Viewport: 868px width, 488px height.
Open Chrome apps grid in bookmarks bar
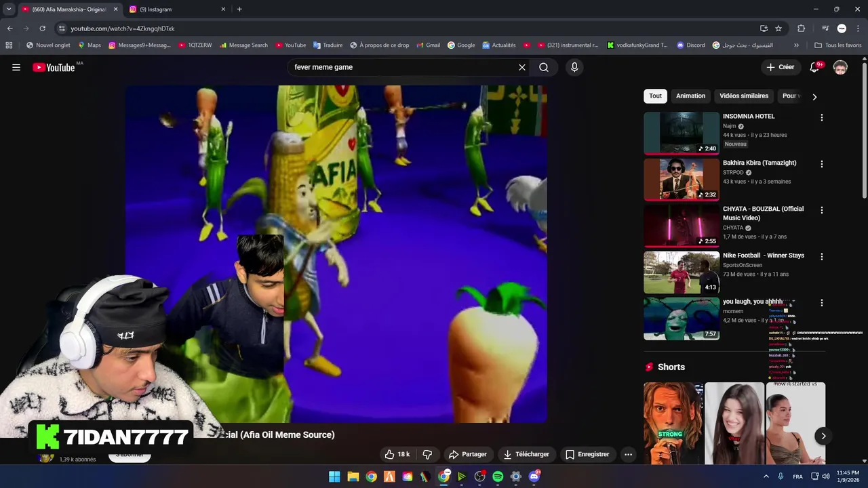pos(9,45)
